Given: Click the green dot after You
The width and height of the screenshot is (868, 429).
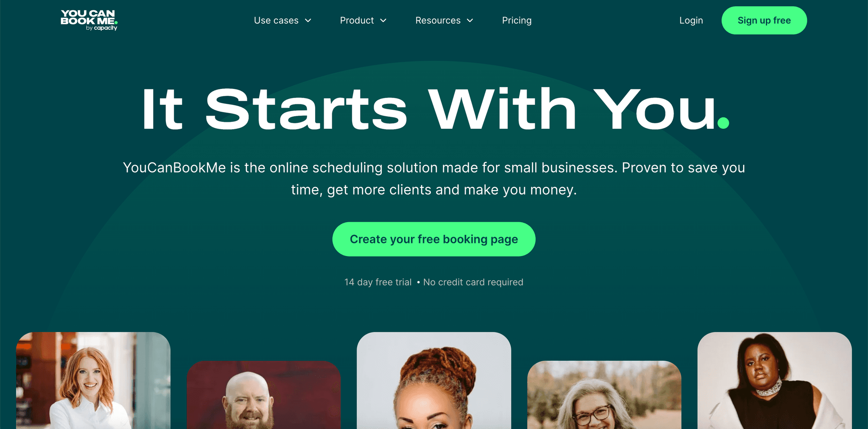Looking at the screenshot, I should [x=723, y=123].
